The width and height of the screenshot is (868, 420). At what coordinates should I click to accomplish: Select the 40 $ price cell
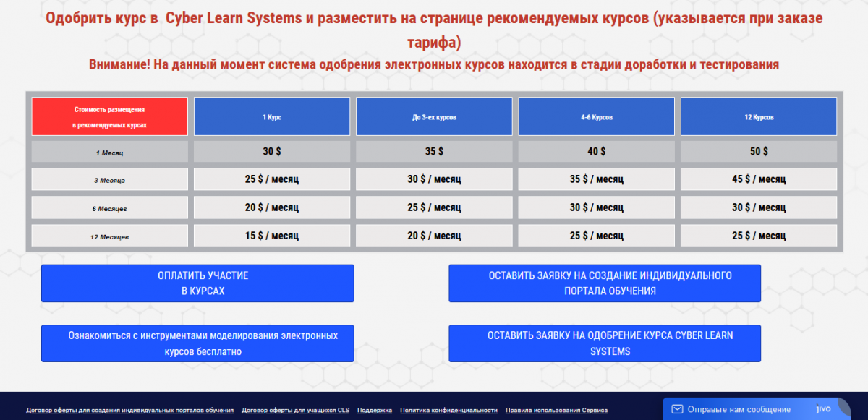[x=597, y=152]
